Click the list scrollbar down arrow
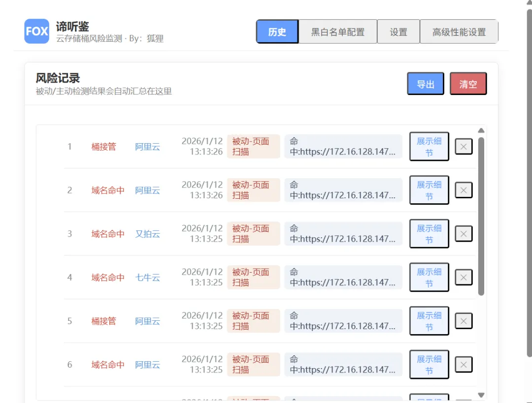The image size is (532, 403). pyautogui.click(x=481, y=395)
